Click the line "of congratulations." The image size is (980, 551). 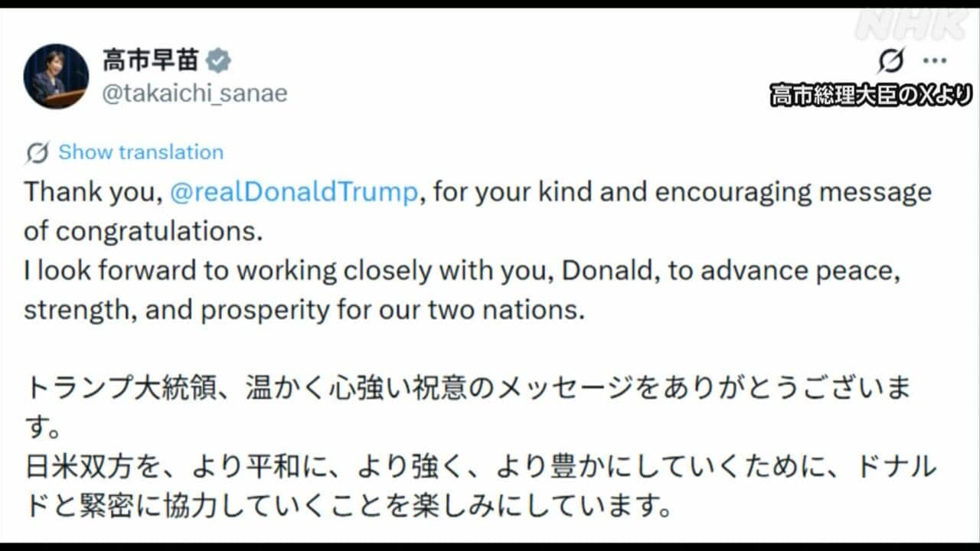144,231
